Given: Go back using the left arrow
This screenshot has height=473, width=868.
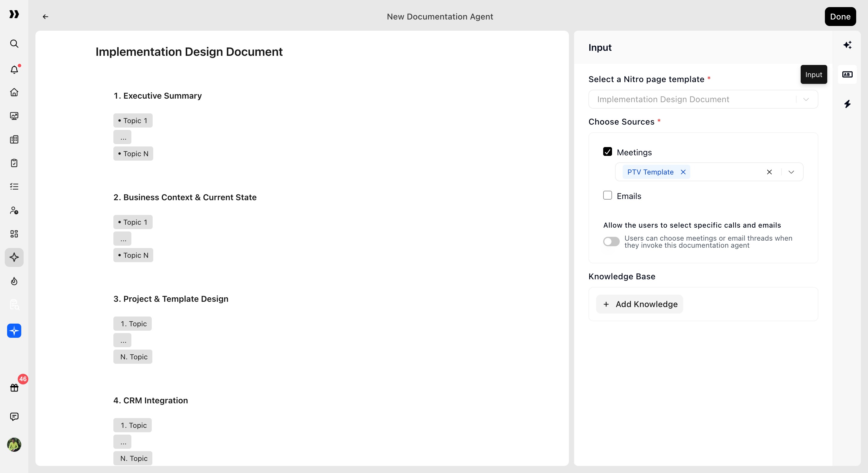Looking at the screenshot, I should (45, 17).
